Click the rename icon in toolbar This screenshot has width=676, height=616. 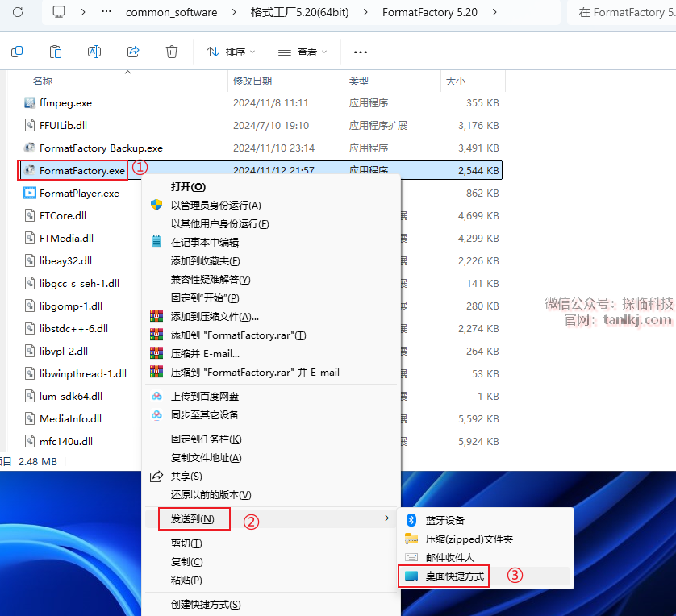pos(94,52)
